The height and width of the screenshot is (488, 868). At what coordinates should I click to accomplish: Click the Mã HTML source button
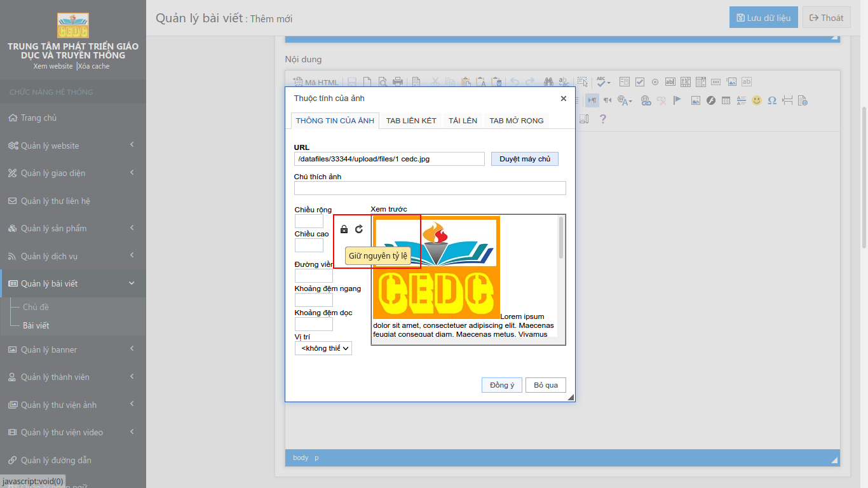click(316, 82)
